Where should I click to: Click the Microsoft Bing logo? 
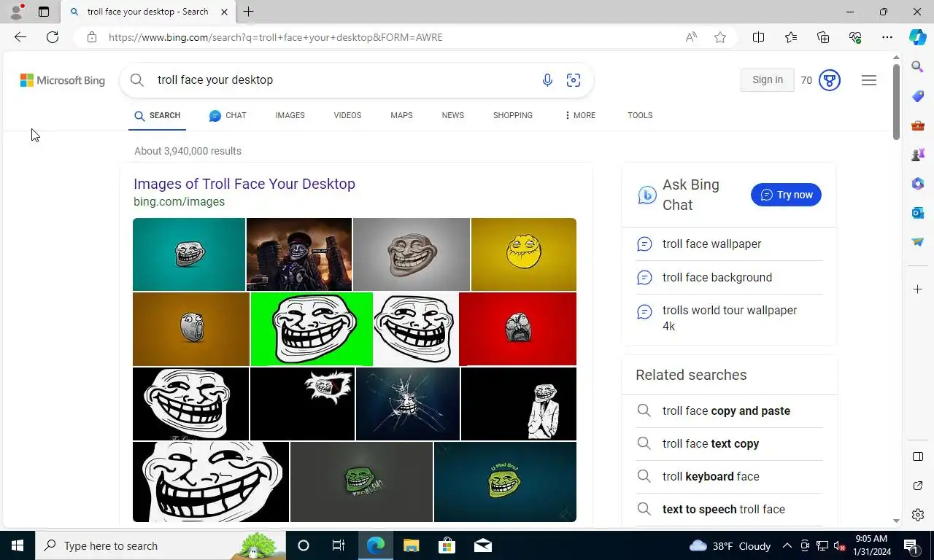click(x=63, y=80)
